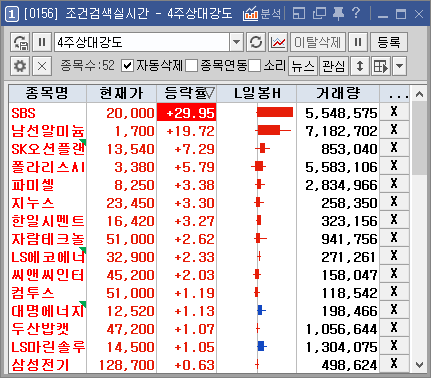Remove 대명에너지 row with its X button
The width and height of the screenshot is (431, 378).
394,310
